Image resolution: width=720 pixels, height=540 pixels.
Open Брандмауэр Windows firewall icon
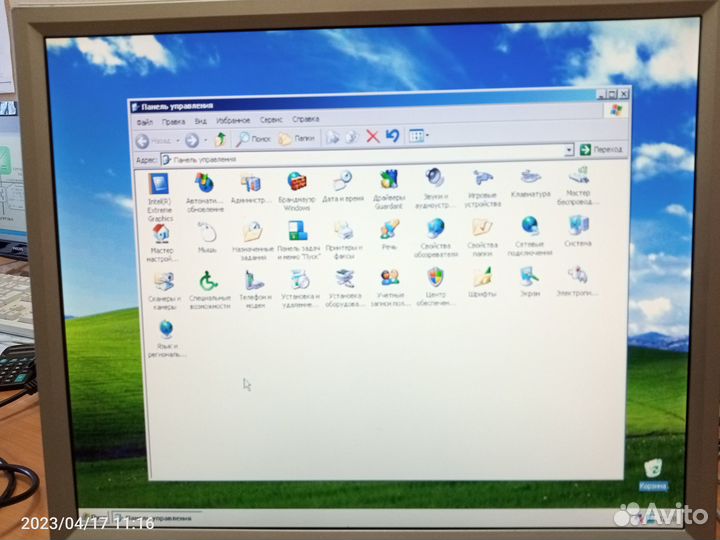297,191
